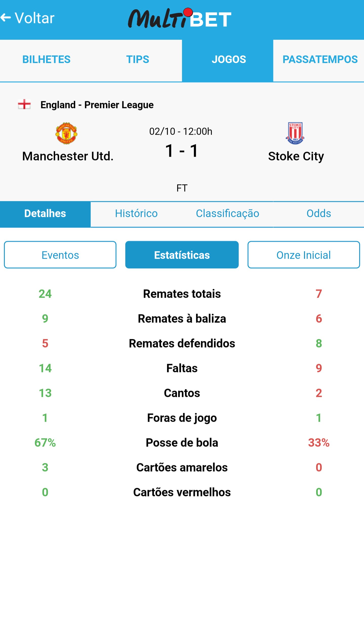Image resolution: width=364 pixels, height=626 pixels.
Task: Switch to the Onze Inicial view
Action: pos(304,255)
